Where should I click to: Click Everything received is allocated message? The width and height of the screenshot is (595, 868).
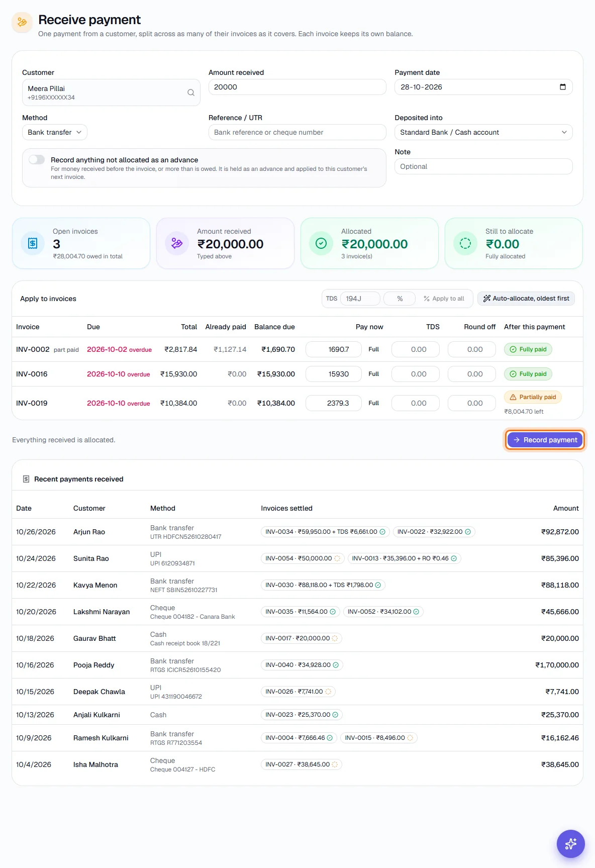tap(64, 440)
